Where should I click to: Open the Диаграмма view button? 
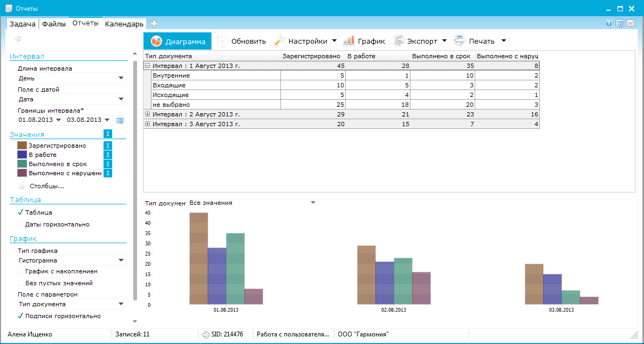pos(177,41)
